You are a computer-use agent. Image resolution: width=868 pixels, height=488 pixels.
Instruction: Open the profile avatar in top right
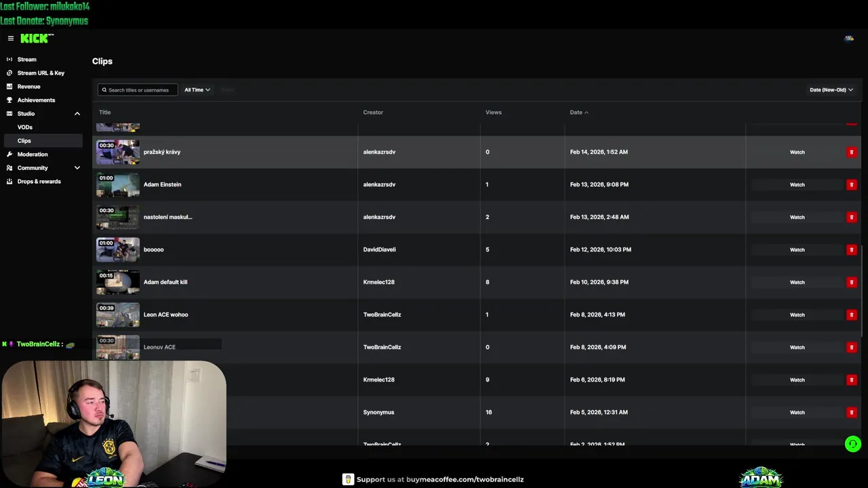tap(848, 39)
